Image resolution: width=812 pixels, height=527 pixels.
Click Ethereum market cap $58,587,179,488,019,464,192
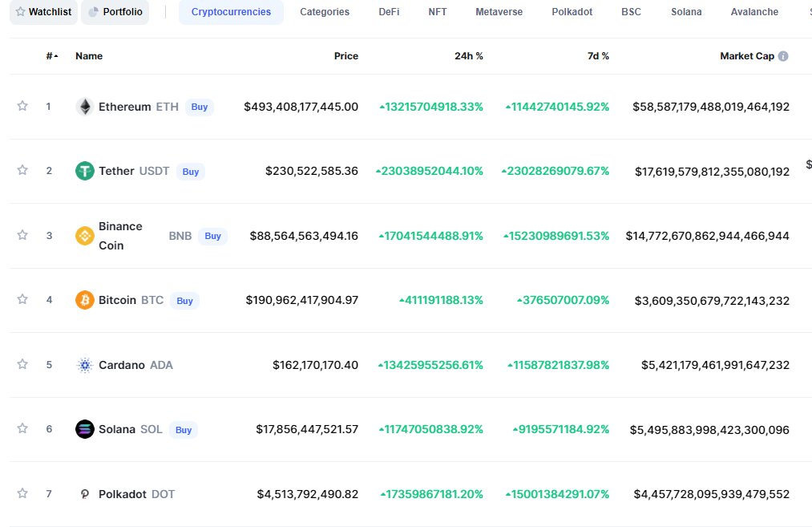pyautogui.click(x=711, y=107)
